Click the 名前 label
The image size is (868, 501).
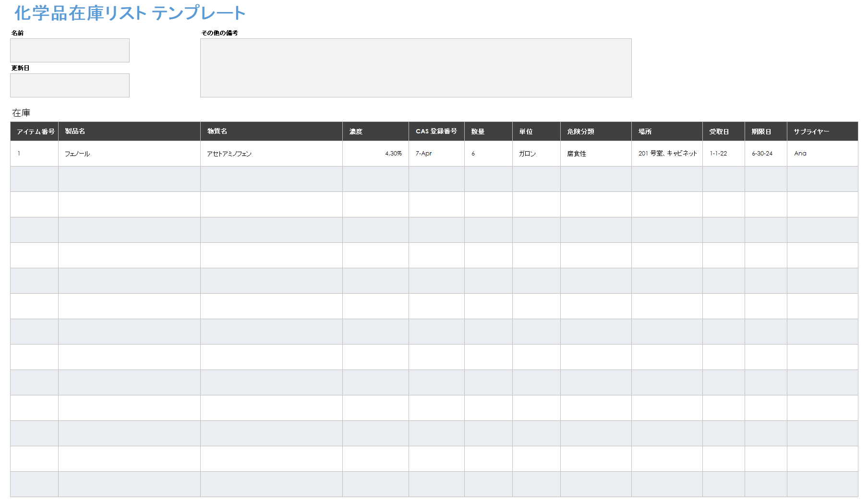tap(18, 33)
